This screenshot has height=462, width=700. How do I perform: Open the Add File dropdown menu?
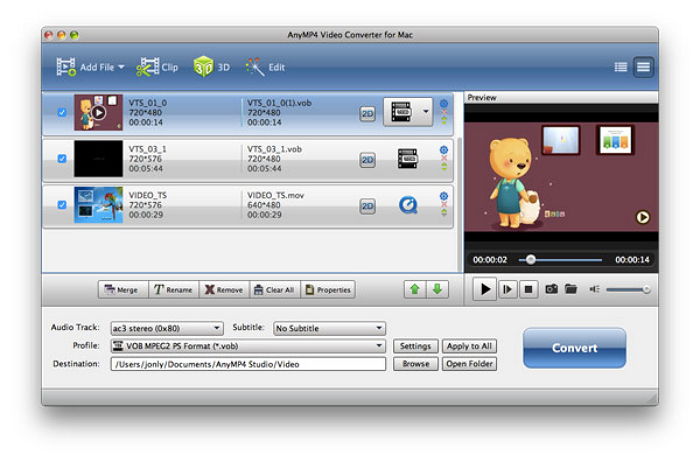pyautogui.click(x=121, y=67)
